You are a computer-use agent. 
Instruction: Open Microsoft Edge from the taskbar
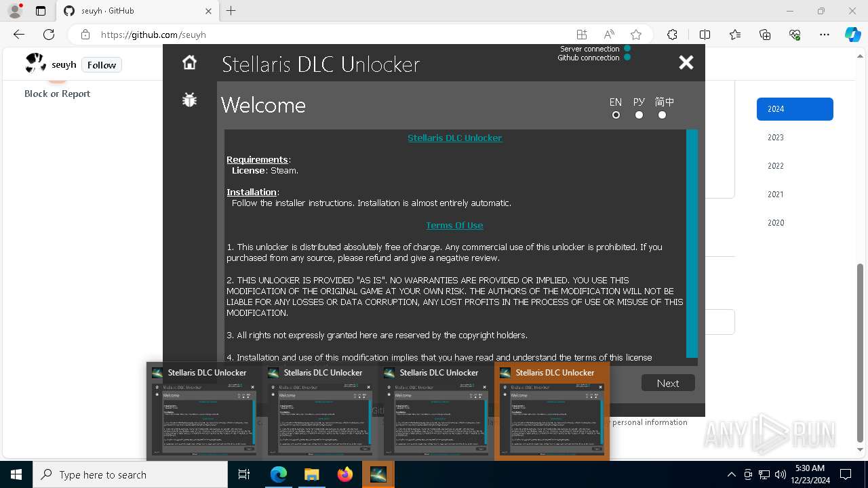279,474
